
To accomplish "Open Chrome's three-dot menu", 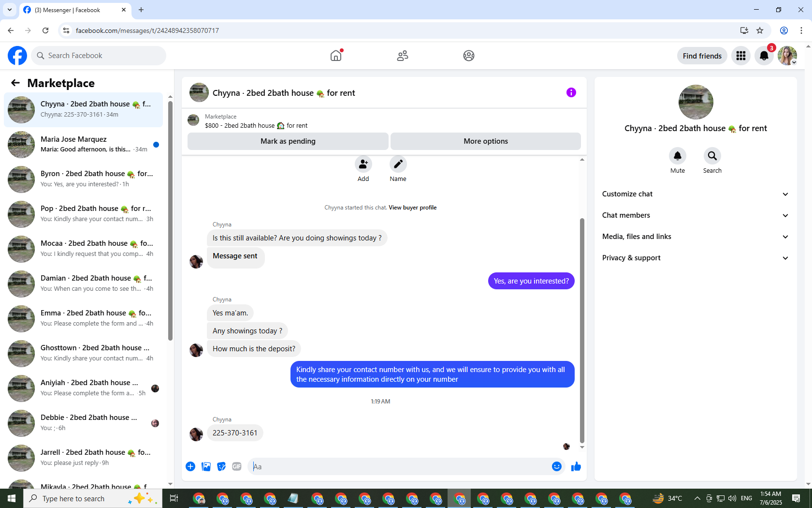I will 801,30.
